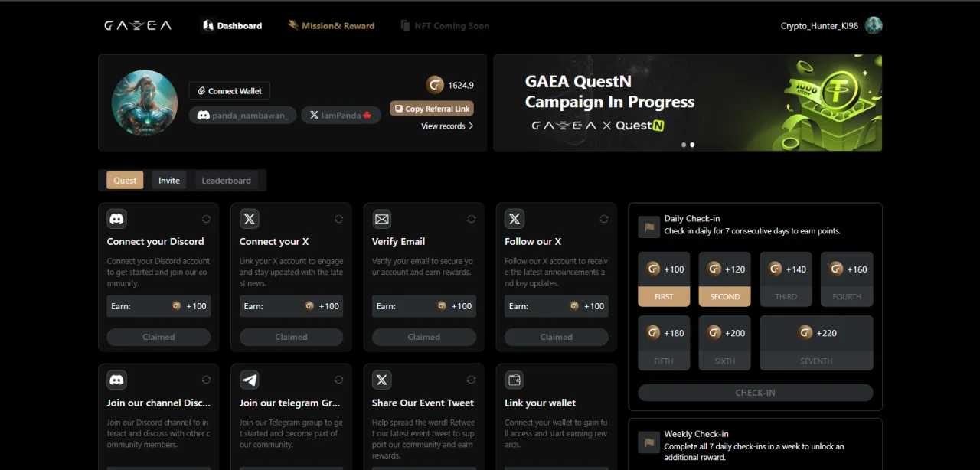The image size is (980, 470).
Task: Click X icon on Share Our Event Tweet card
Action: coord(382,380)
